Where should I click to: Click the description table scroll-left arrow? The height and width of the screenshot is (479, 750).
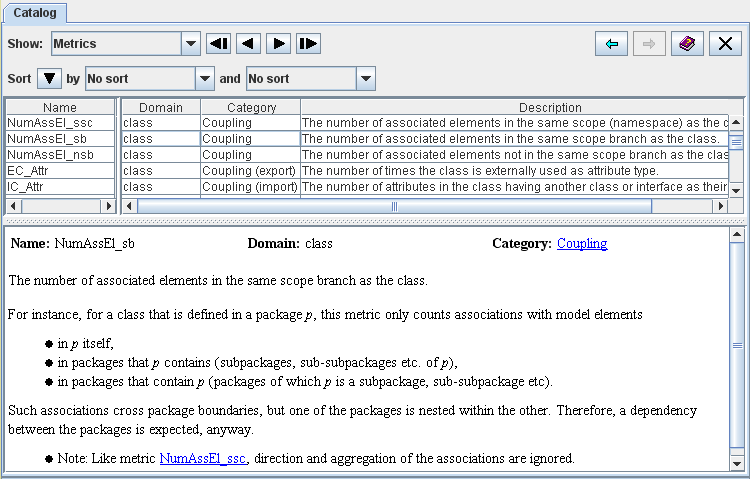pyautogui.click(x=129, y=206)
